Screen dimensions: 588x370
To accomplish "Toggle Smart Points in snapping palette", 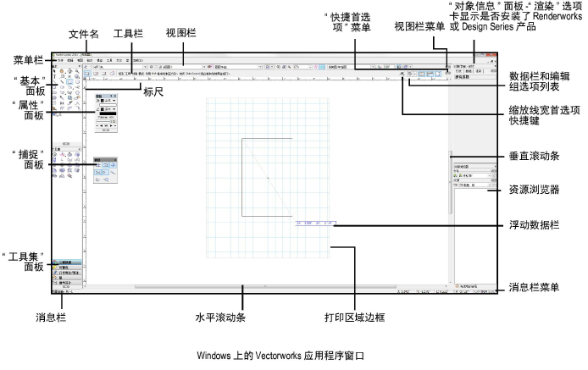I will 105,173.
